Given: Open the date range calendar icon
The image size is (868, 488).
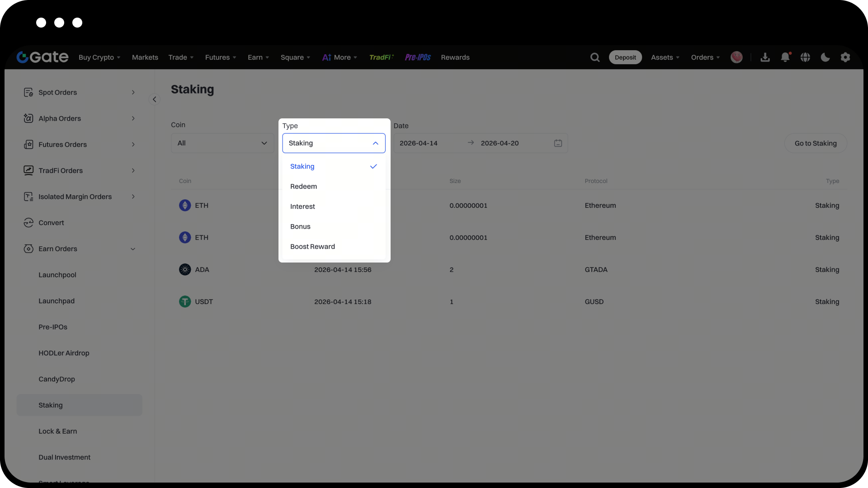Looking at the screenshot, I should pyautogui.click(x=558, y=143).
